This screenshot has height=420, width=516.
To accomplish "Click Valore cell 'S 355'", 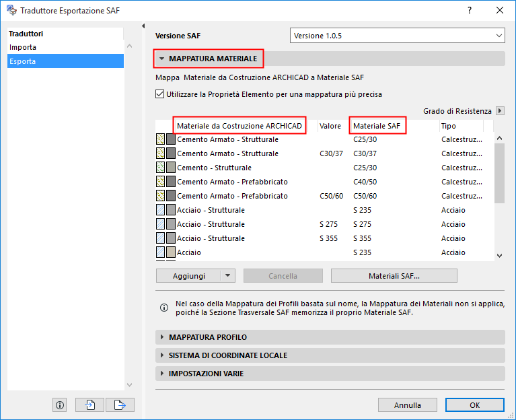I will point(328,238).
